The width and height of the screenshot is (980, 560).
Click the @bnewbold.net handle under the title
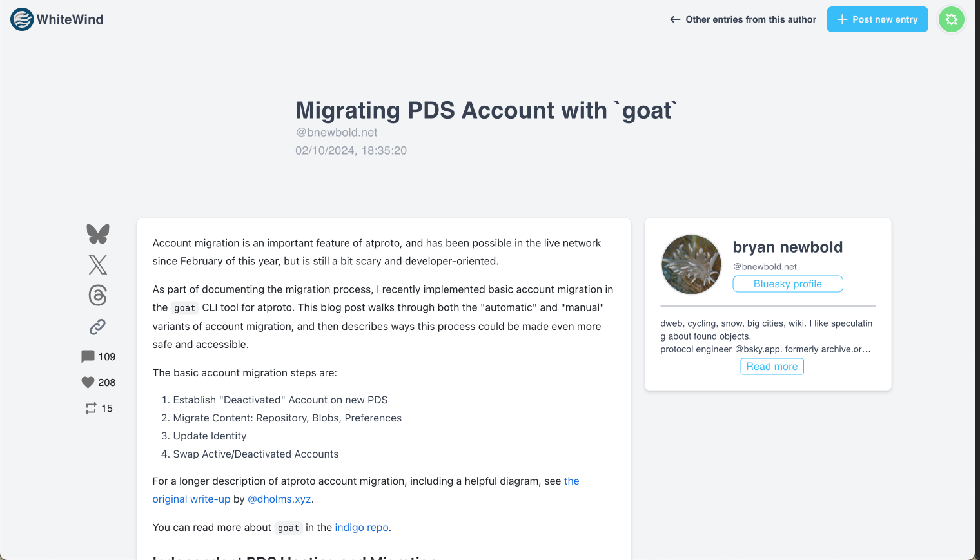337,132
